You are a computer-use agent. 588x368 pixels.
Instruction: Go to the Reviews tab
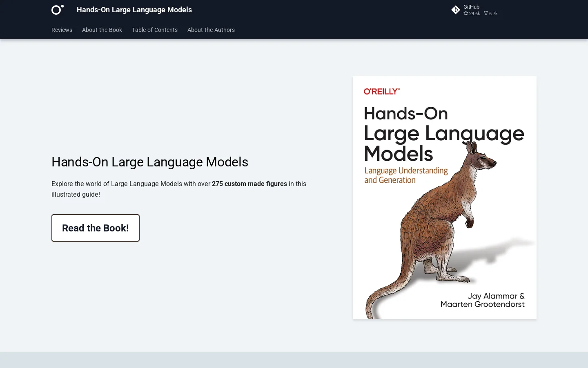coord(62,30)
